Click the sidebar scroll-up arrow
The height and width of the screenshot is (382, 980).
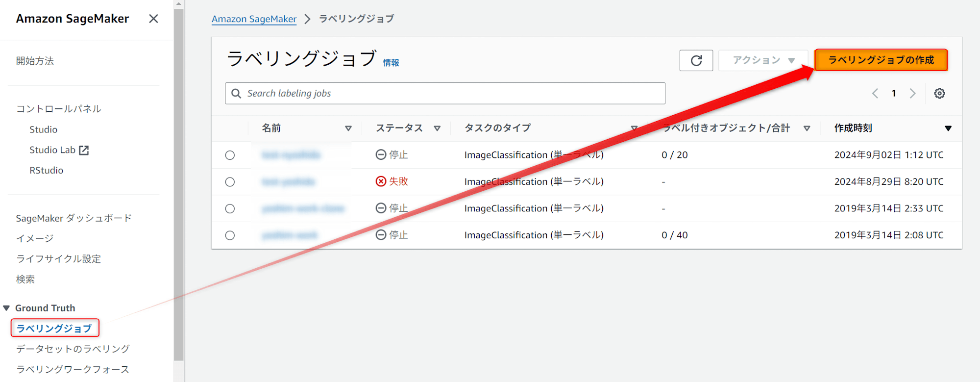tap(179, 4)
